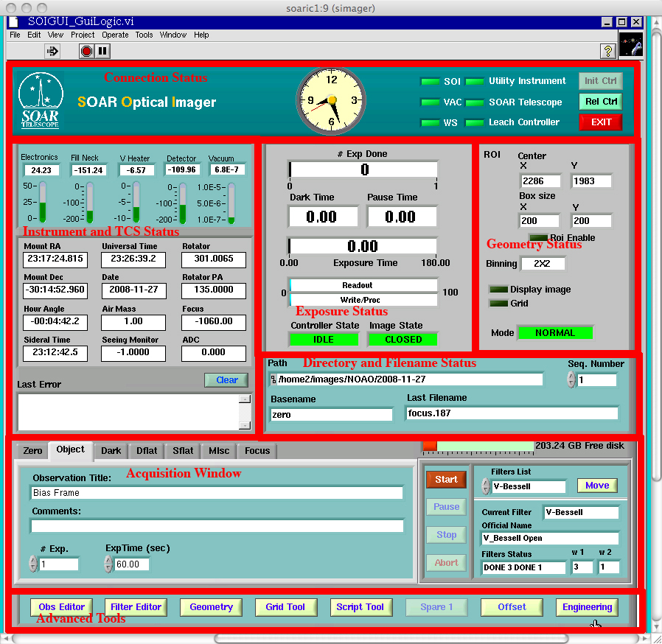Open the Grid Tool
Viewport: 662px width, 644px height.
tap(285, 607)
